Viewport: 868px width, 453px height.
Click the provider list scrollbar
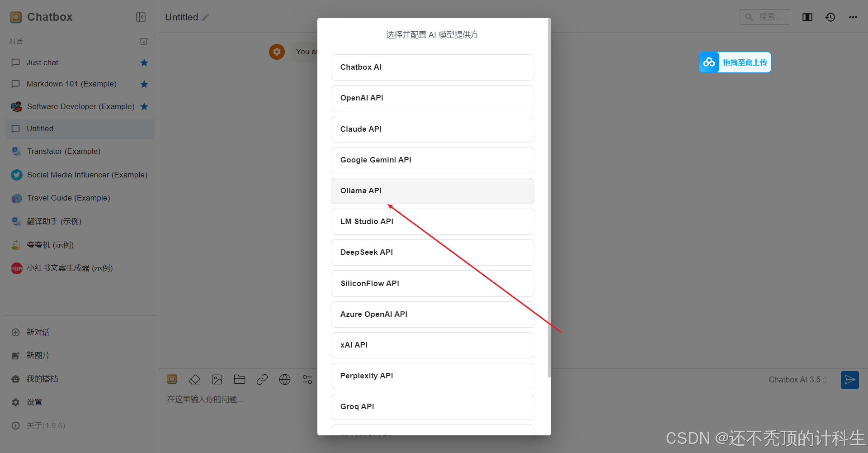click(x=549, y=198)
